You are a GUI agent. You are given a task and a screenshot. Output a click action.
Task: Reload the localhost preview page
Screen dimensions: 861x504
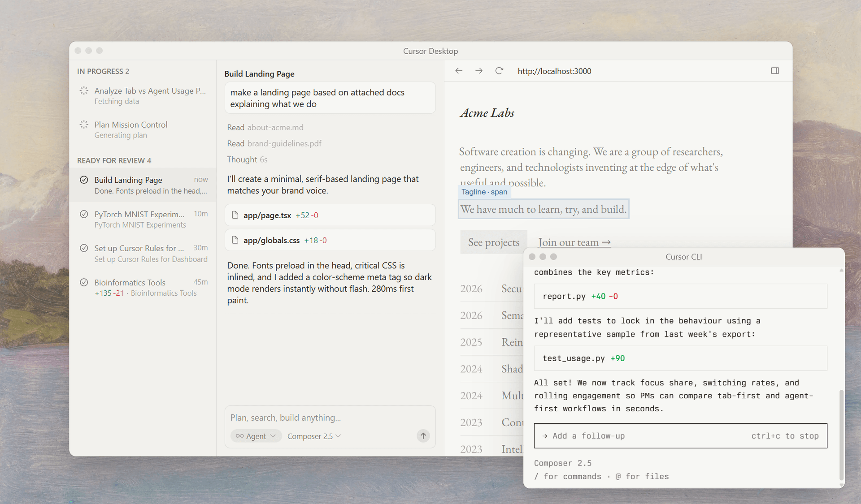499,71
